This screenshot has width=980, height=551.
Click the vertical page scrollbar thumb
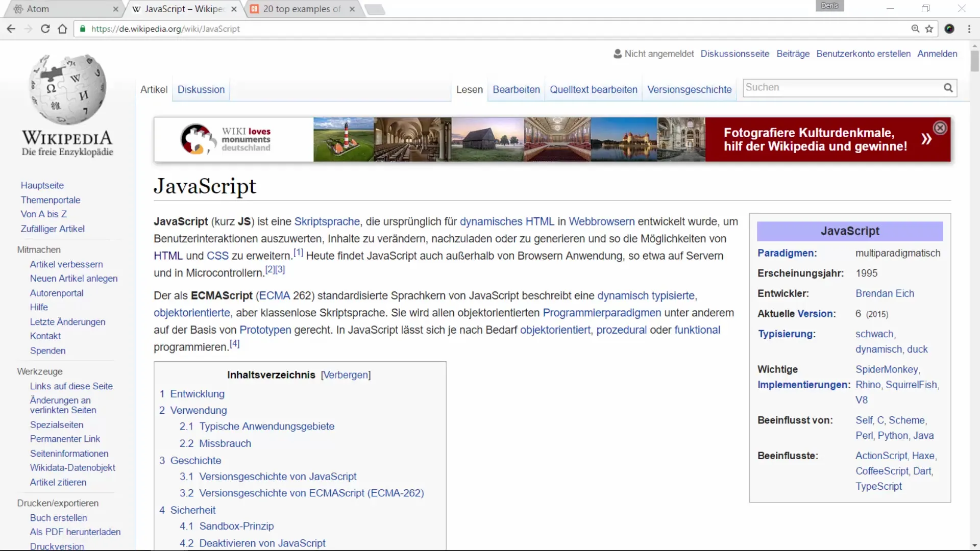974,61
